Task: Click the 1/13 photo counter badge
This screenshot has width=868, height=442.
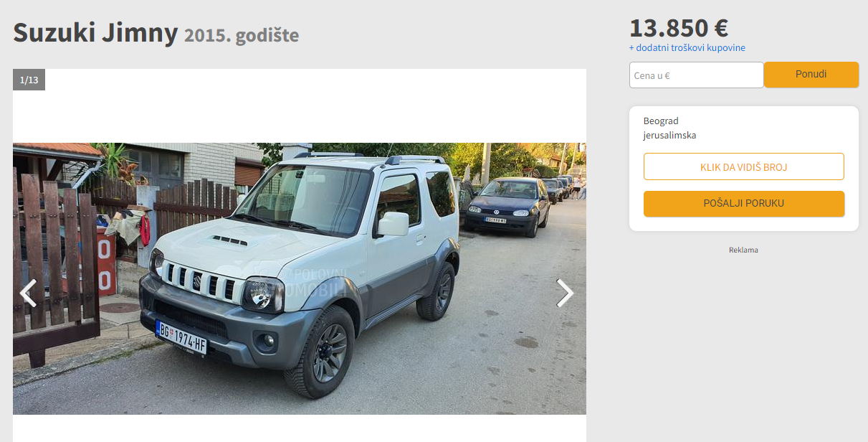Action: 29,80
